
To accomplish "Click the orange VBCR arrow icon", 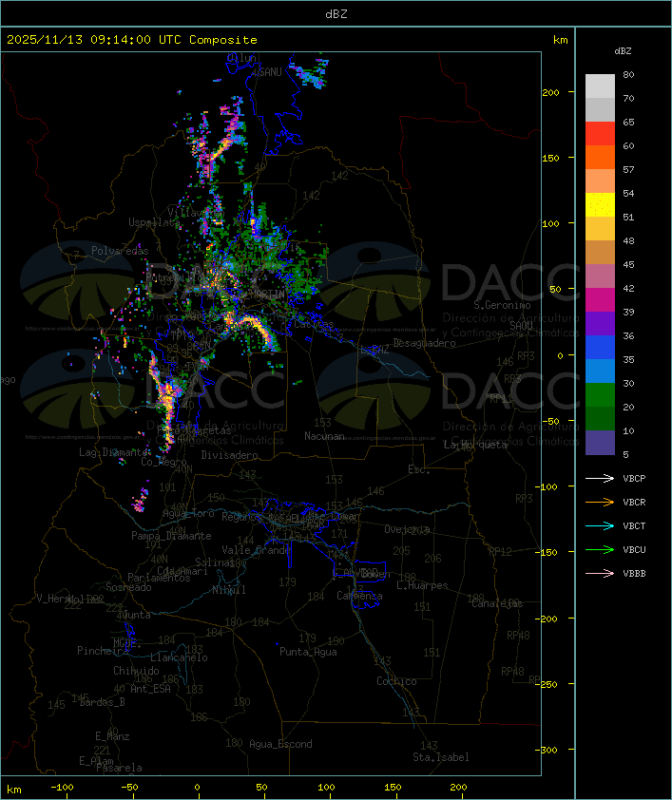I will click(600, 502).
